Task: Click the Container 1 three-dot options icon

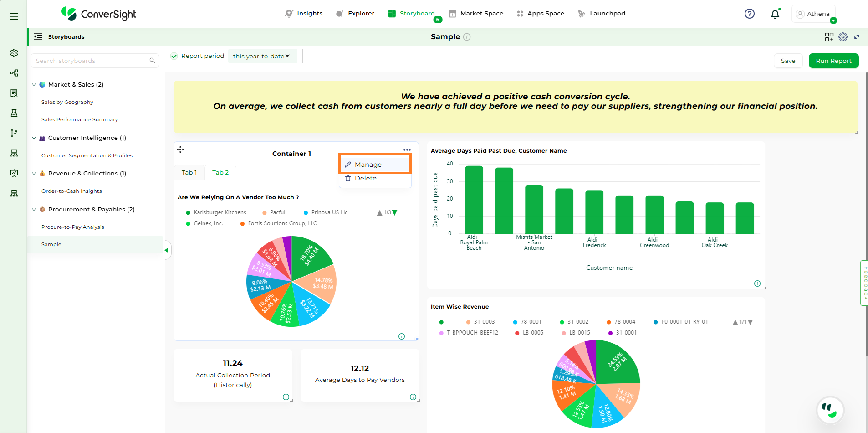Action: (x=407, y=150)
